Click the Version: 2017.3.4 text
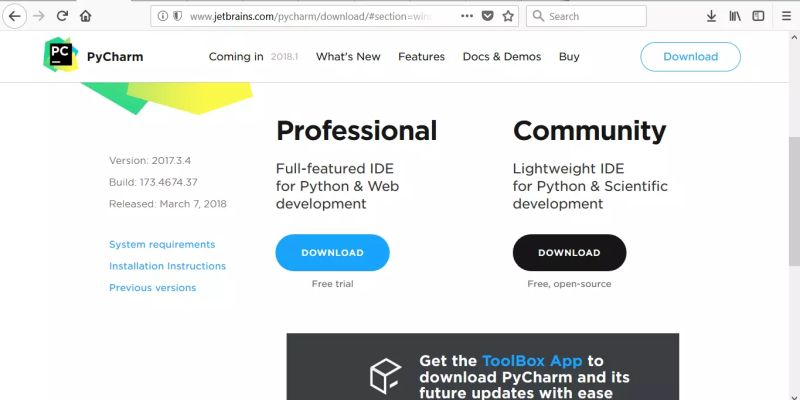This screenshot has height=400, width=800. coord(150,161)
